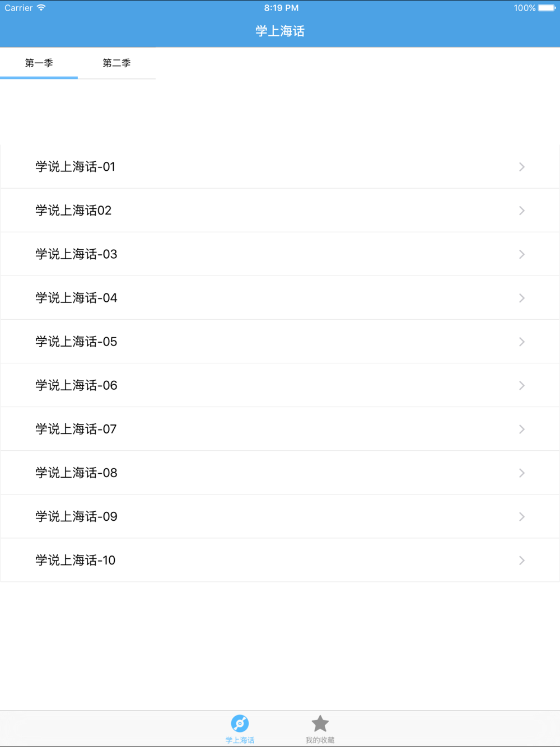Tap the battery indicator icon
The width and height of the screenshot is (560, 747).
[x=547, y=8]
